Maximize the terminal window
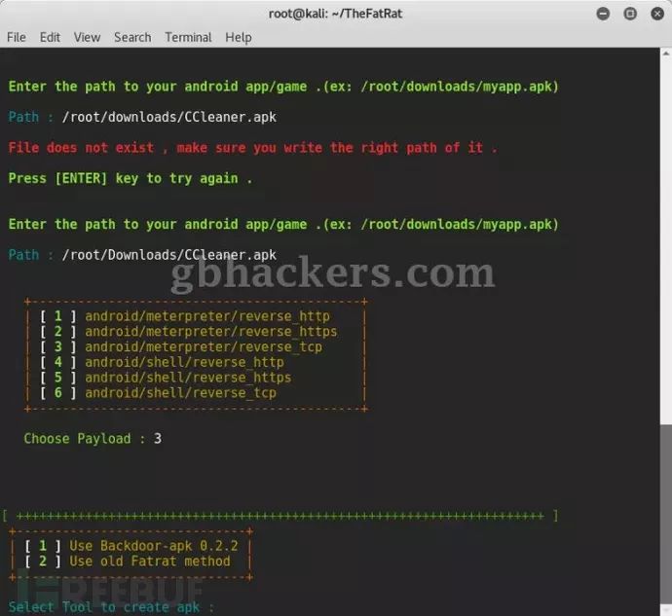This screenshot has height=616, width=672. 630,14
